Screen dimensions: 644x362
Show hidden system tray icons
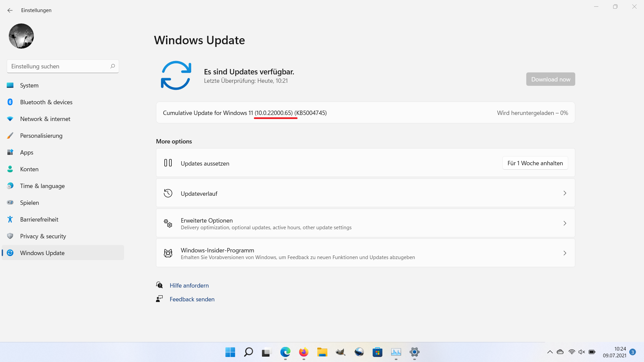pos(550,352)
